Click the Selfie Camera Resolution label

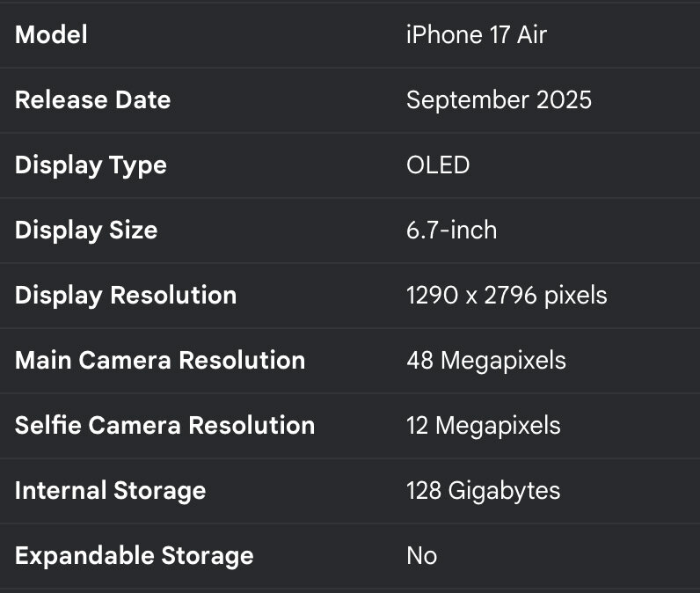coord(164,426)
